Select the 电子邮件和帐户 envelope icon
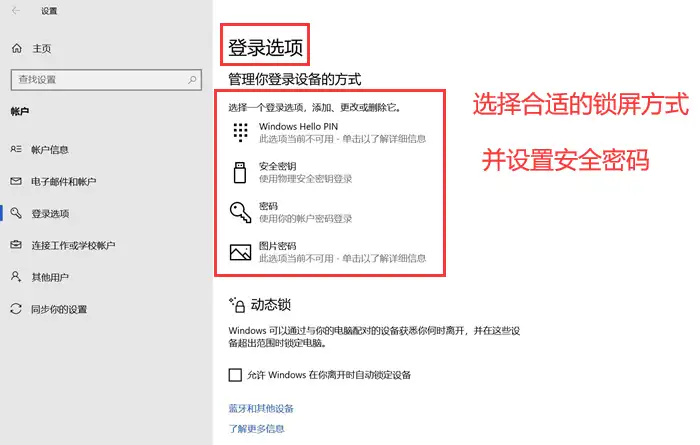 coord(16,181)
